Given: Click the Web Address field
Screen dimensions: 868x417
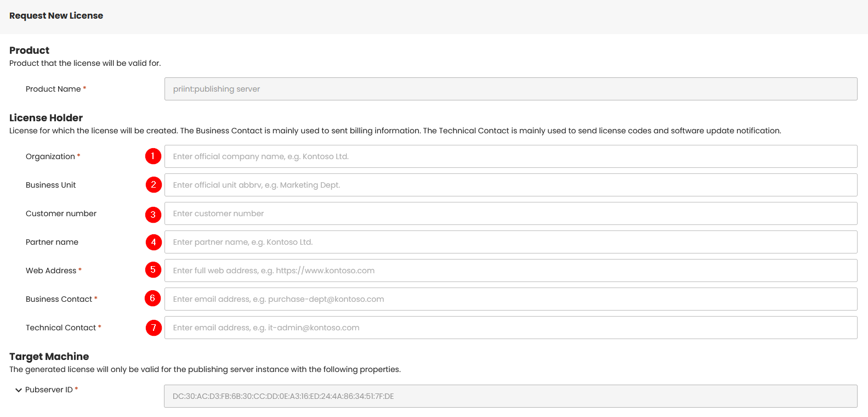Looking at the screenshot, I should pyautogui.click(x=510, y=271).
